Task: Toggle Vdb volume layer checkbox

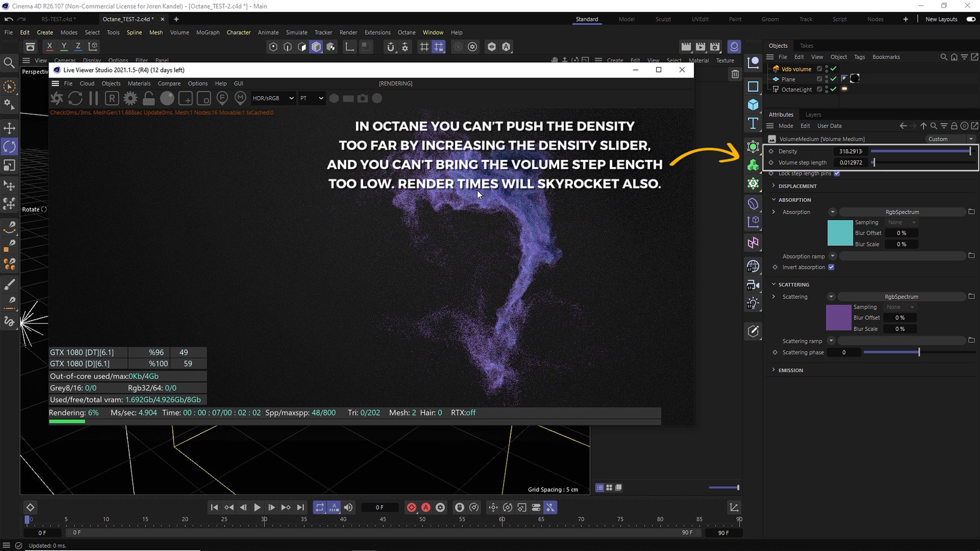Action: click(819, 69)
